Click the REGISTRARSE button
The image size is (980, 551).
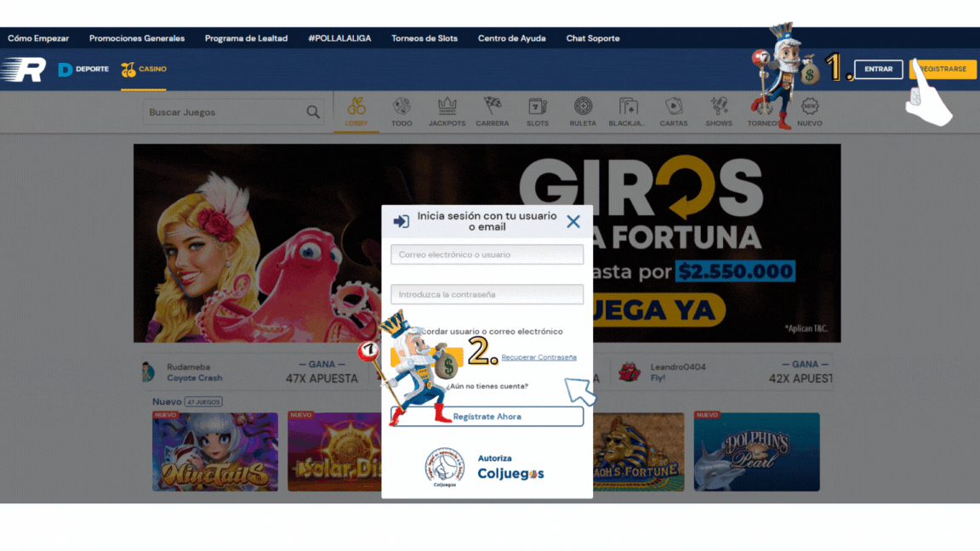(943, 70)
